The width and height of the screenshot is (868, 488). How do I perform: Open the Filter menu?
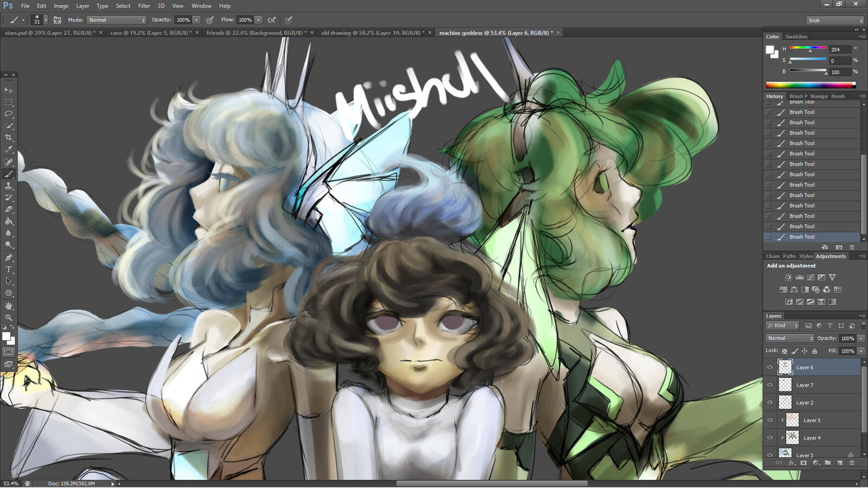pyautogui.click(x=144, y=6)
